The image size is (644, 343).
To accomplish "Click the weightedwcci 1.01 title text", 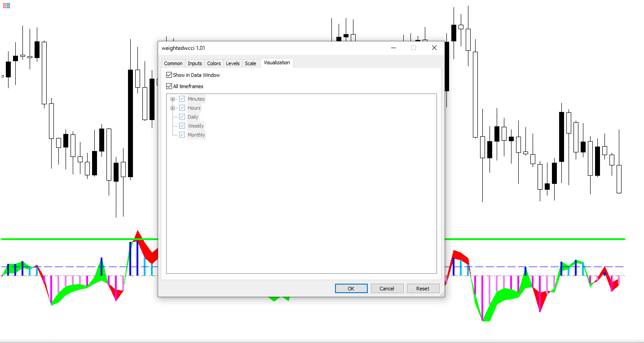I will click(x=183, y=48).
